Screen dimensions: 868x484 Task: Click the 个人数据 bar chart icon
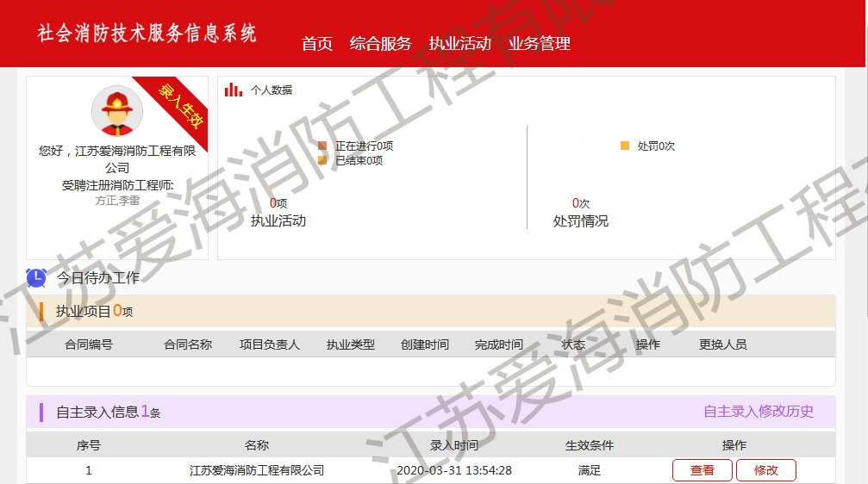pos(233,90)
